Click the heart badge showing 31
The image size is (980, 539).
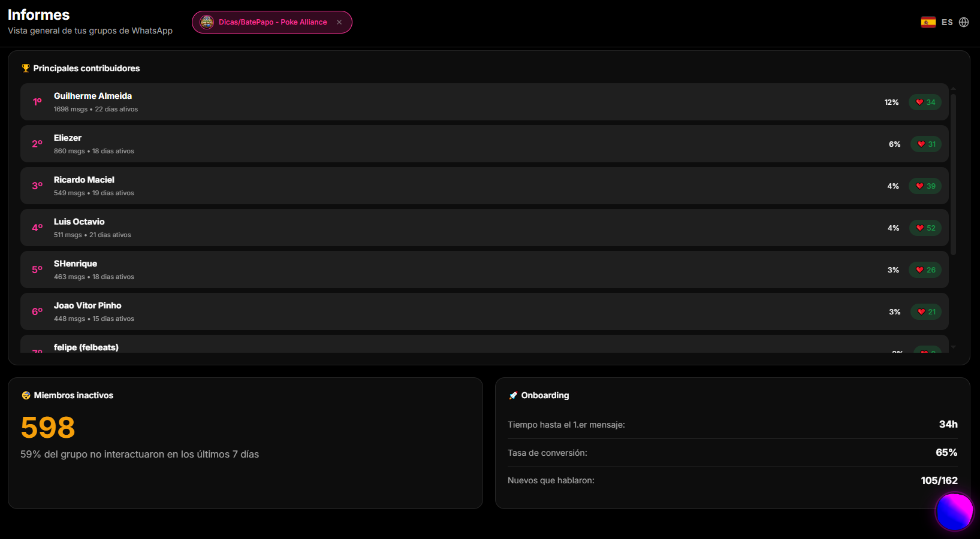(926, 144)
